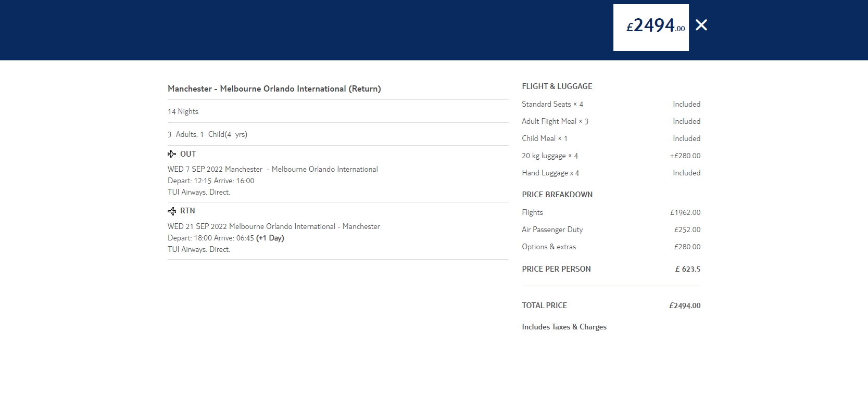This screenshot has width=868, height=395.
Task: Select the WED 7 SEP 2022 outbound flight line
Action: (273, 169)
